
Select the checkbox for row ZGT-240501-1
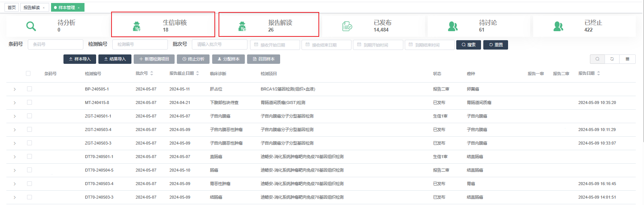29,116
